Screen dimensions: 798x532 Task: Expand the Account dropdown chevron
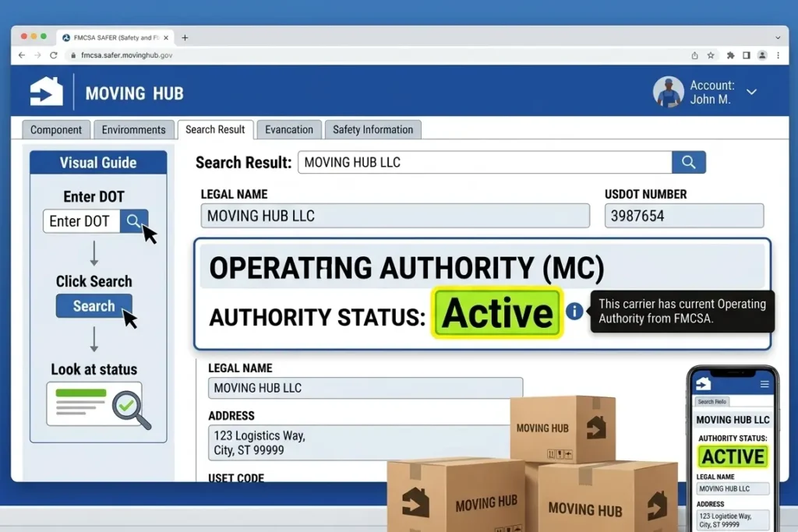752,92
